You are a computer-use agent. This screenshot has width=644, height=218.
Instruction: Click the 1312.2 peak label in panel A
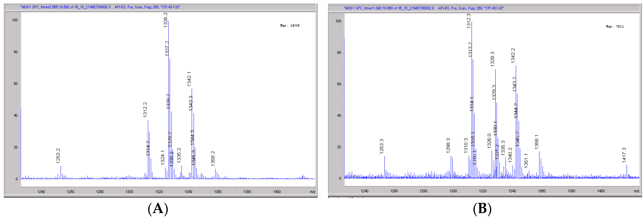pos(145,110)
